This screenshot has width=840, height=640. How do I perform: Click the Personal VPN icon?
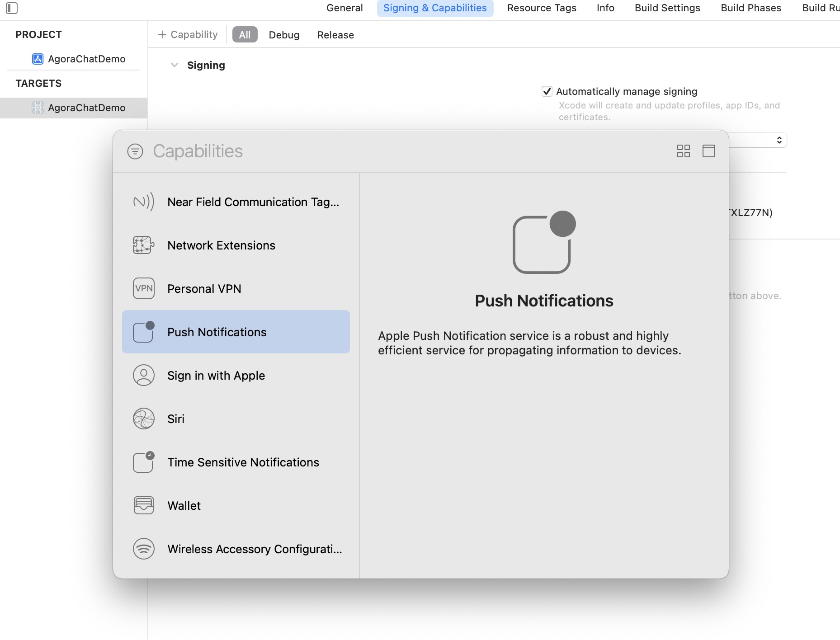click(x=144, y=288)
